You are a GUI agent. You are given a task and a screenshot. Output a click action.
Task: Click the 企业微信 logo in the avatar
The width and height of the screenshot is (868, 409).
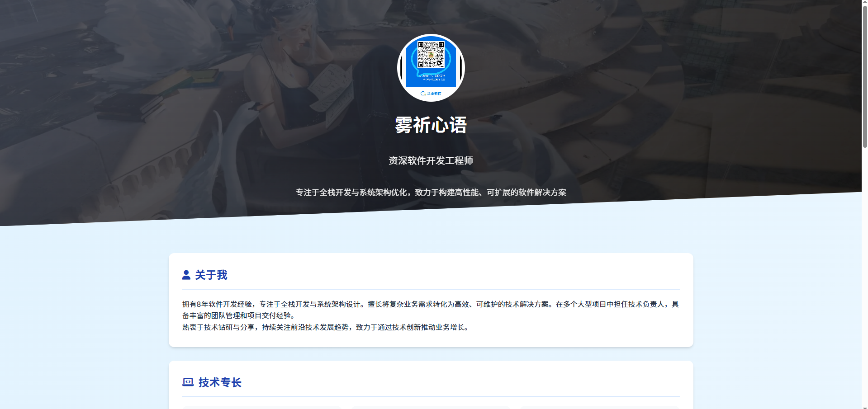pyautogui.click(x=431, y=94)
